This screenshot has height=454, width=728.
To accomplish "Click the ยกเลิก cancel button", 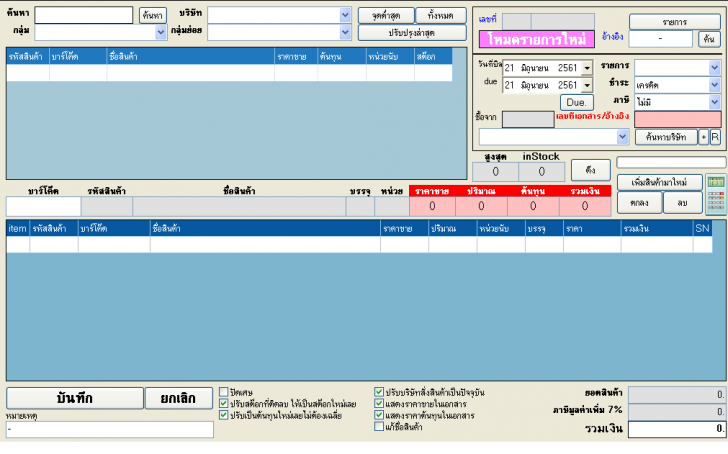I will pyautogui.click(x=179, y=398).
